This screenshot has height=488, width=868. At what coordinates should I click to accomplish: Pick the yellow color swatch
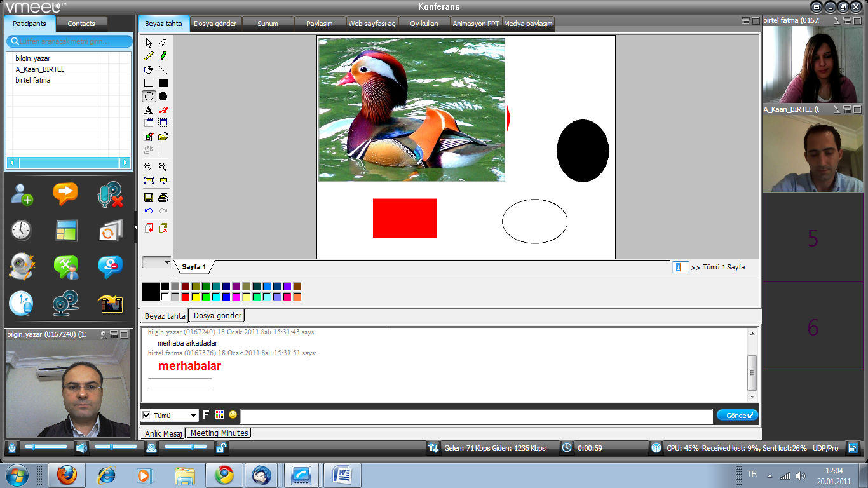tap(195, 297)
